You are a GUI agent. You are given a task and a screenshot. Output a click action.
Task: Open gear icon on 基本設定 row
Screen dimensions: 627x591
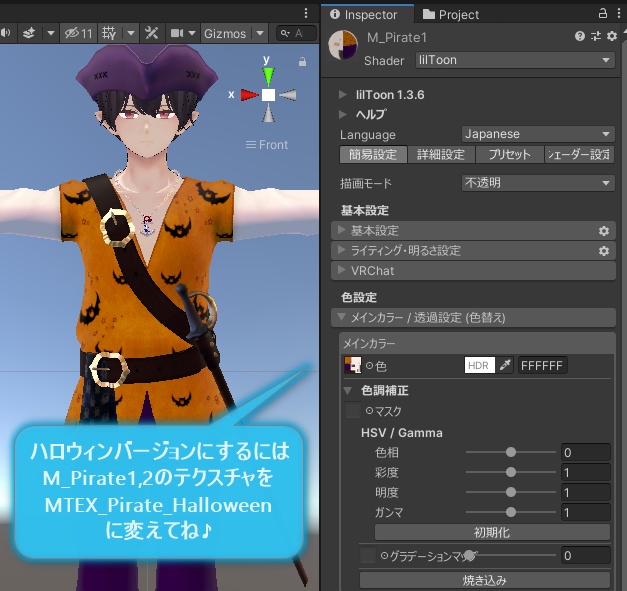604,231
